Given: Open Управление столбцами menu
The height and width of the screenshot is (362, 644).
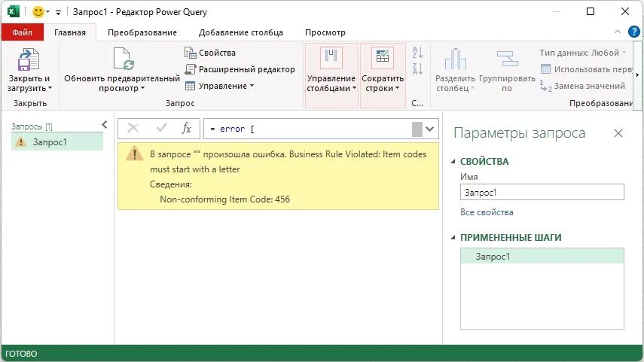Looking at the screenshot, I should coord(331,75).
